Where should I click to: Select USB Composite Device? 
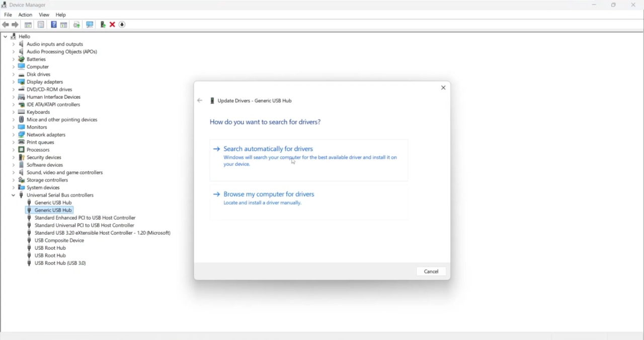click(x=59, y=240)
